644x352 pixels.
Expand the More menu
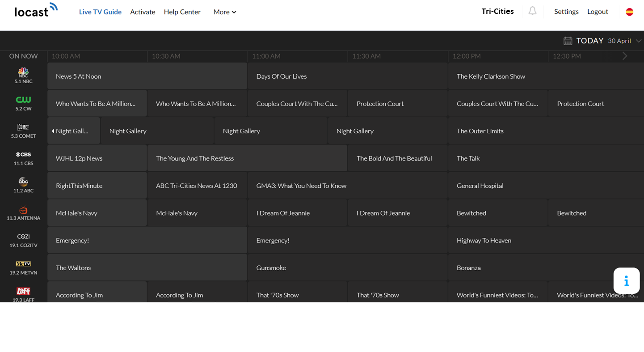pos(225,12)
